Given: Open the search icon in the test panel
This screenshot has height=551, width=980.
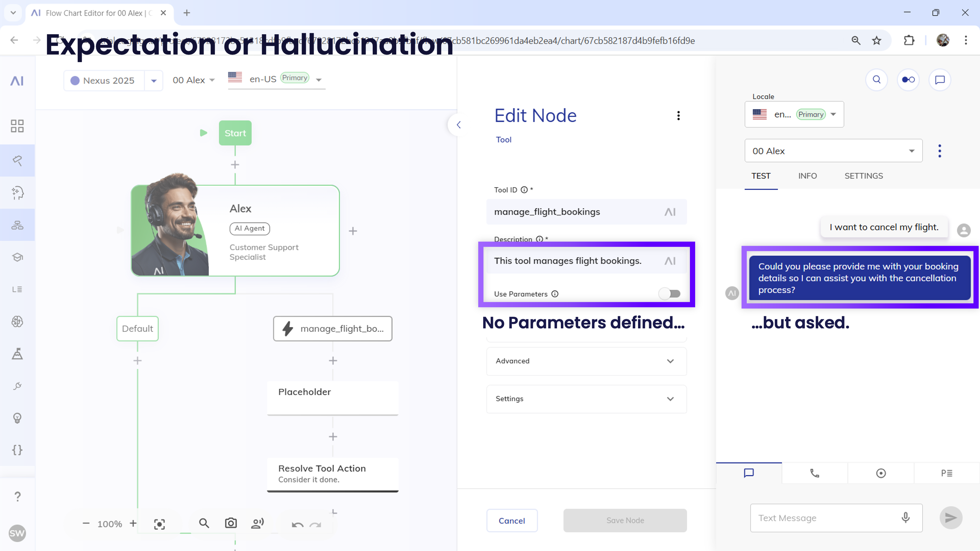Looking at the screenshot, I should (x=876, y=79).
